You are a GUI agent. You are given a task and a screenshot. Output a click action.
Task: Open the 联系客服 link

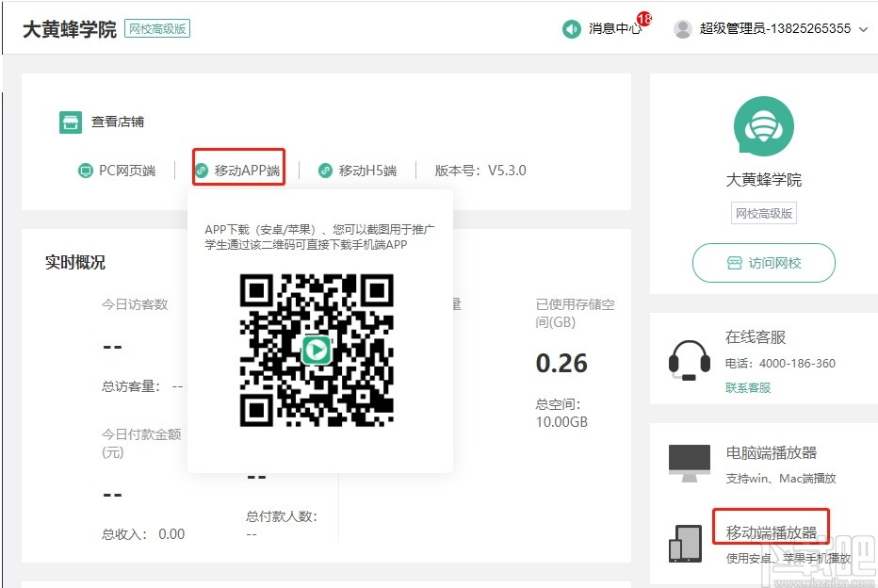click(x=748, y=387)
